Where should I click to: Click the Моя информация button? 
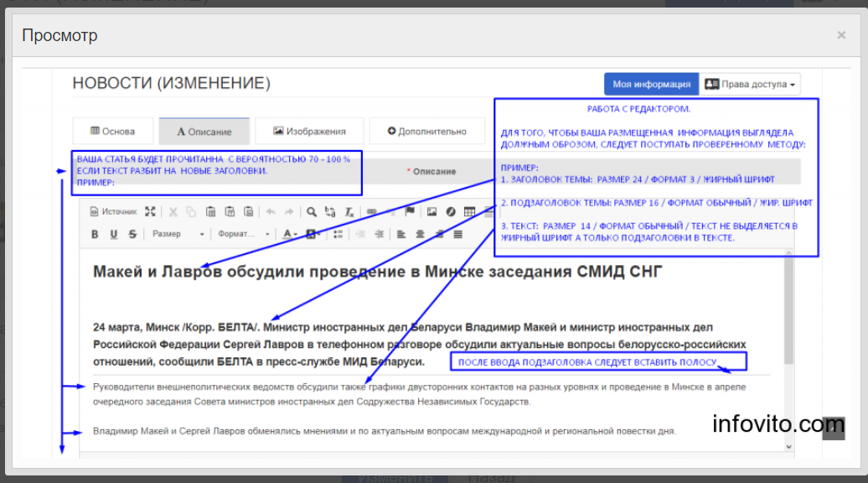(x=652, y=84)
